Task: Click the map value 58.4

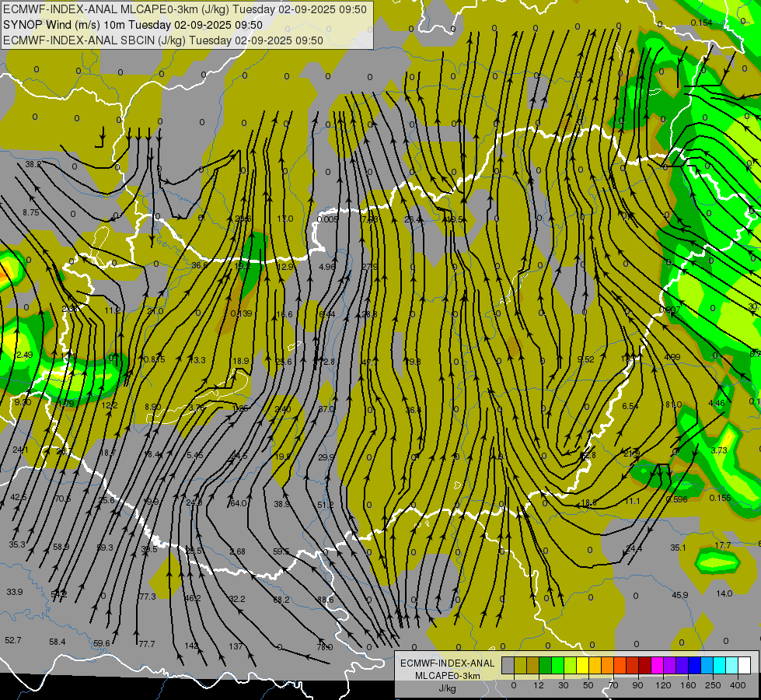Action: click(58, 642)
